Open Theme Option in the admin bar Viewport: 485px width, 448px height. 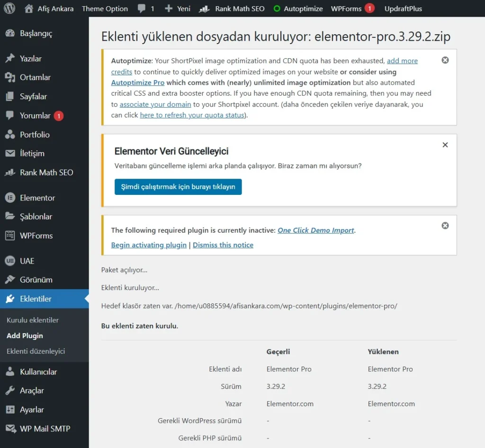(x=105, y=9)
